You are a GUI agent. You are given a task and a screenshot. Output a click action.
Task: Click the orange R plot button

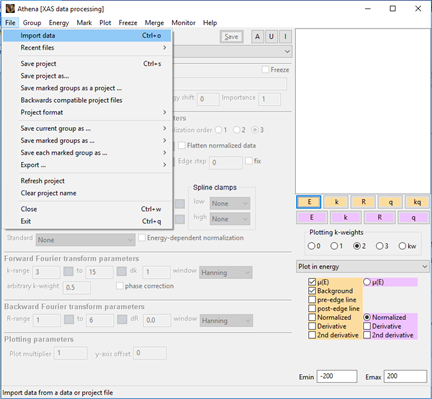363,202
